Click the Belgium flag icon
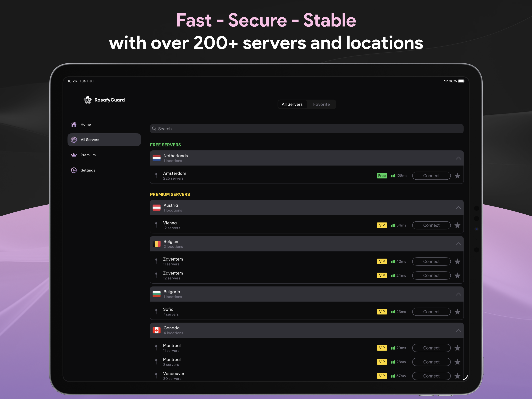The image size is (532, 399). tap(157, 244)
